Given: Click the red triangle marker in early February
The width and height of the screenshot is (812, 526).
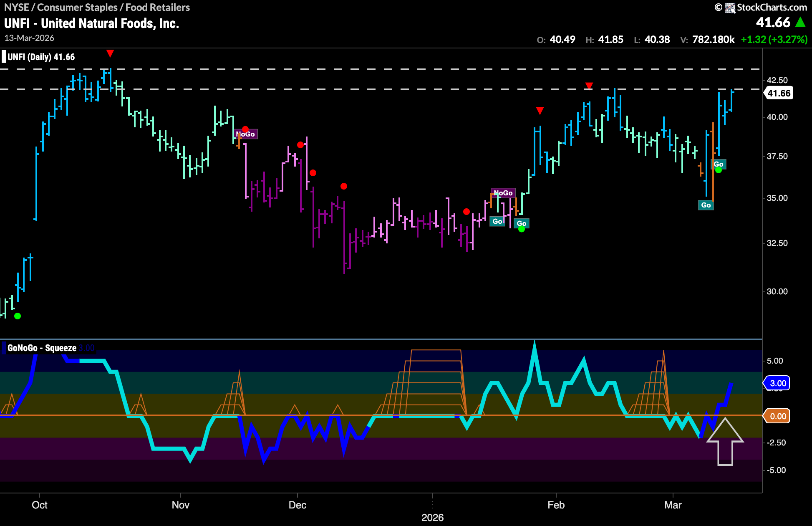Looking at the screenshot, I should coord(589,86).
